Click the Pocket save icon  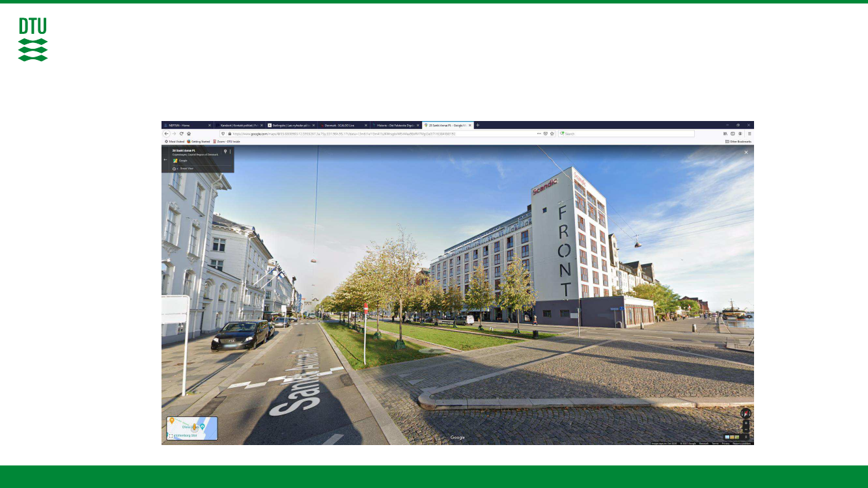pyautogui.click(x=546, y=133)
